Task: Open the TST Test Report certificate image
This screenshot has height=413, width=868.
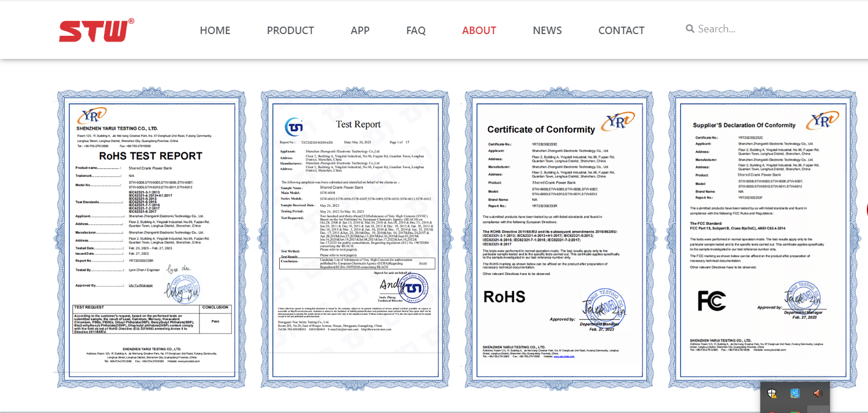Action: point(355,240)
